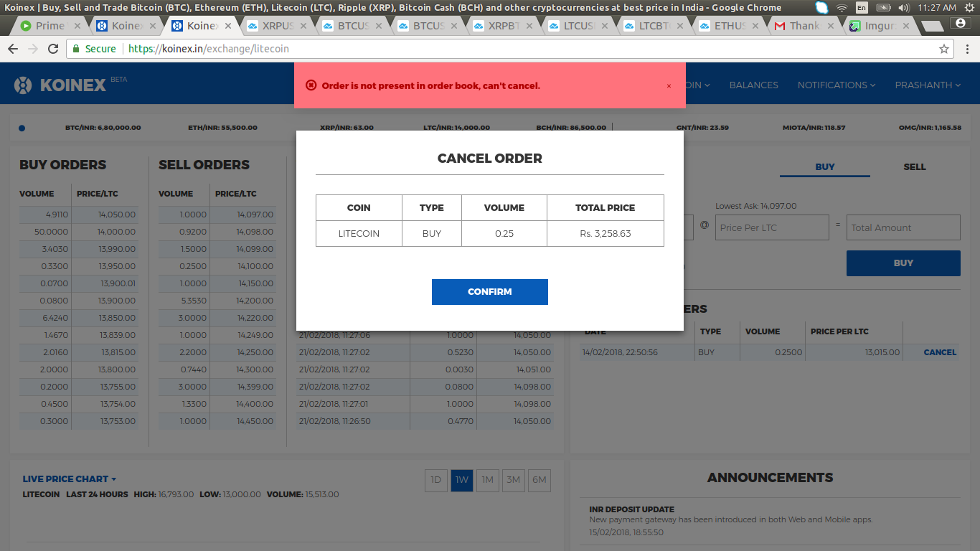980x551 pixels.
Task: Click BTC/INR ticker price
Action: (103, 128)
